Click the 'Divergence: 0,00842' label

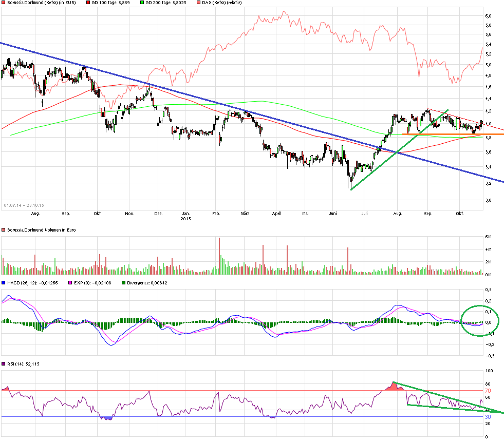(x=147, y=283)
